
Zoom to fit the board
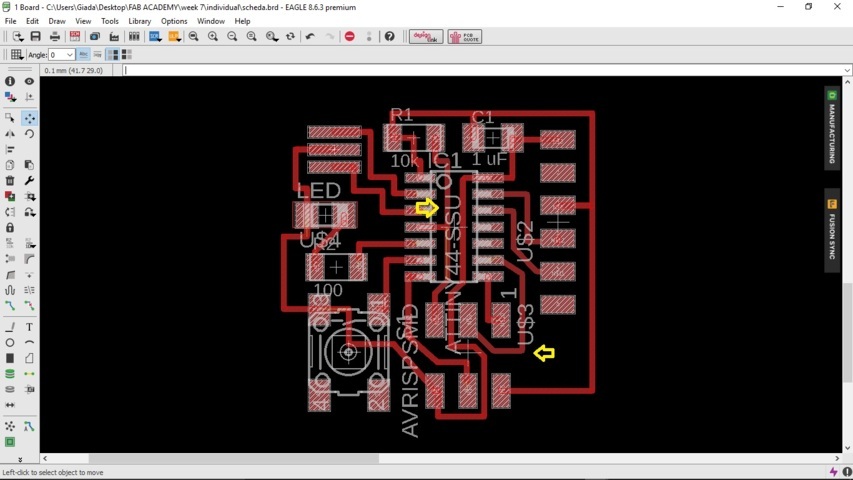pos(193,36)
